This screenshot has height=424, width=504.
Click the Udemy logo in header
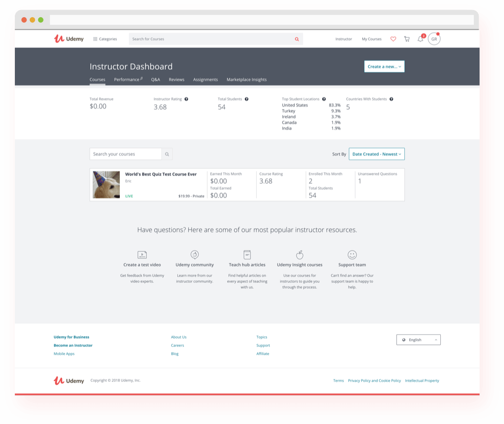pyautogui.click(x=69, y=39)
